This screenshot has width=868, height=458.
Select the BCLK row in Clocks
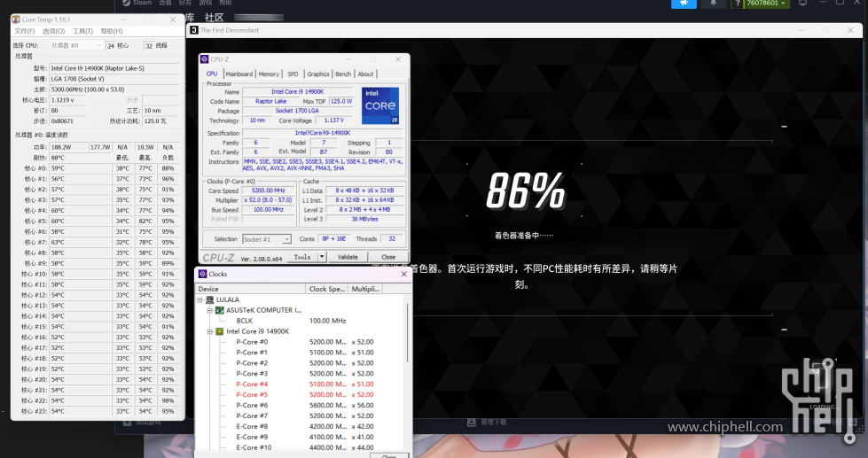pyautogui.click(x=301, y=321)
